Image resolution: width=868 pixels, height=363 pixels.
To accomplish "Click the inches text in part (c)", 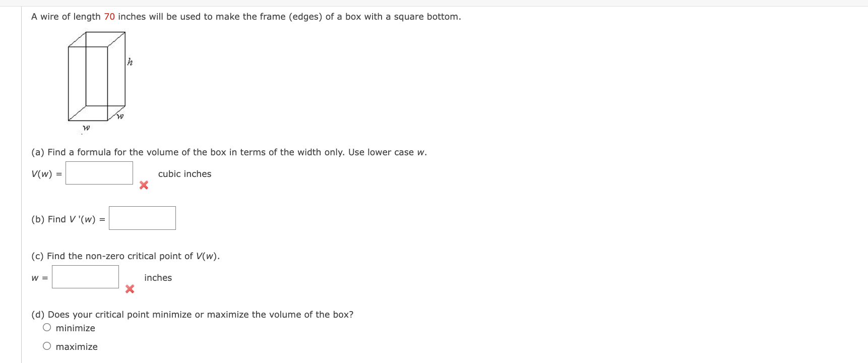I will [x=158, y=277].
